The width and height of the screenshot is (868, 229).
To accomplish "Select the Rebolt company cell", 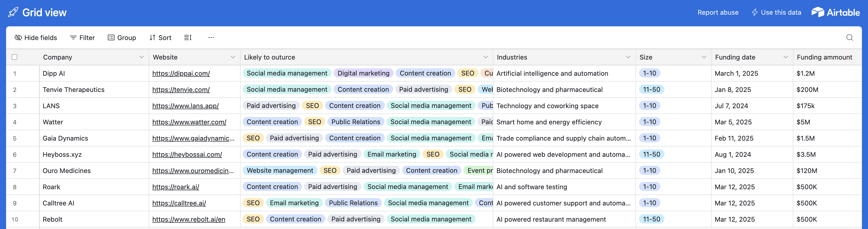I will point(94,219).
